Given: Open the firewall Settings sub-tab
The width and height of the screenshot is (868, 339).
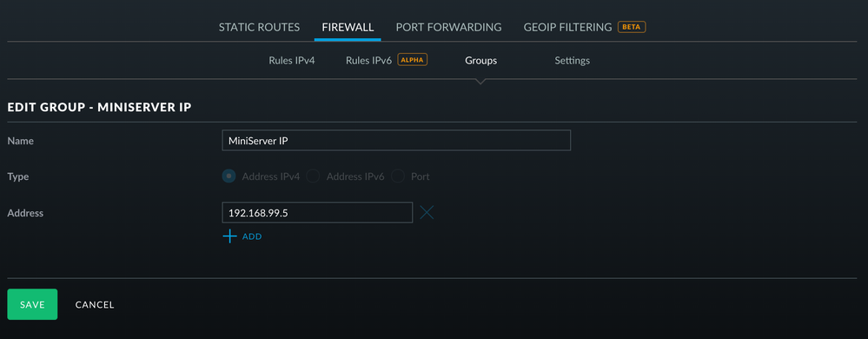Looking at the screenshot, I should (x=572, y=60).
